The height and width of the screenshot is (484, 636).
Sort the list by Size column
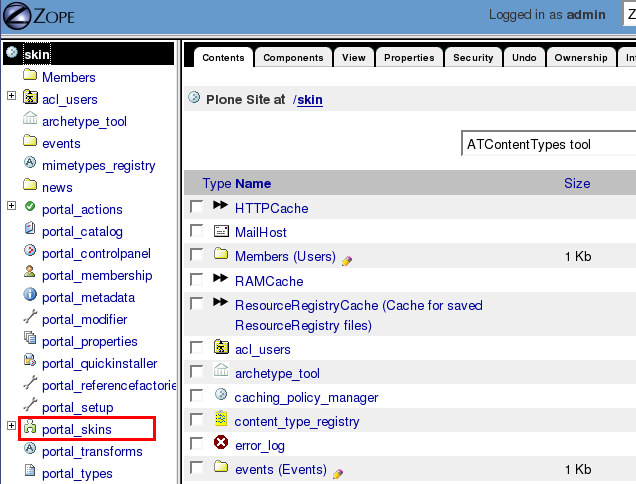pyautogui.click(x=577, y=183)
